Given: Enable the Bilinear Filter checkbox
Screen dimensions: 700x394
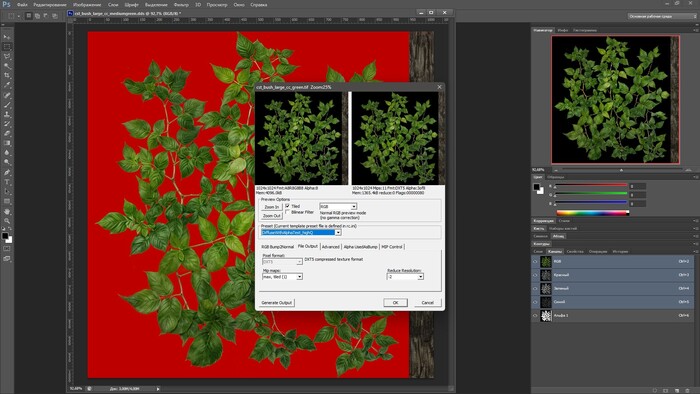Looking at the screenshot, I should [x=288, y=212].
